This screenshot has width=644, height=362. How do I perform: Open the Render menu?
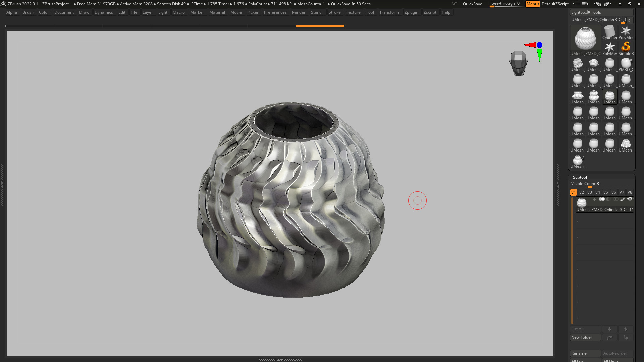[x=299, y=12]
